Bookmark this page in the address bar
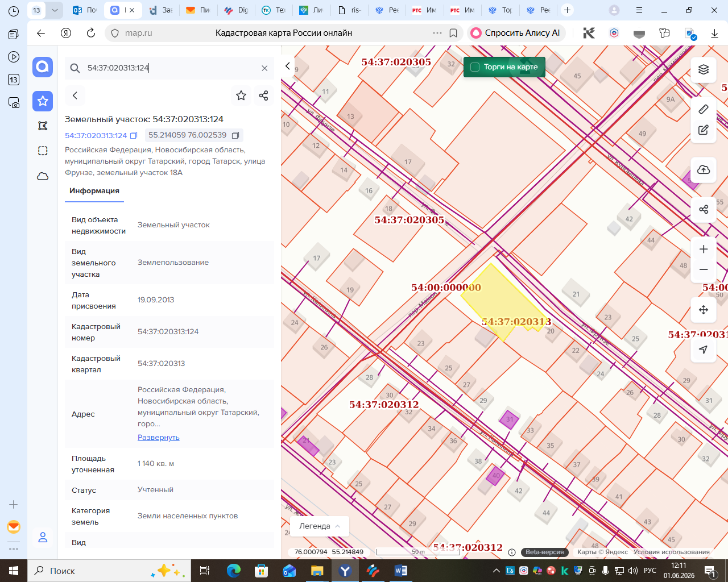 coord(453,33)
